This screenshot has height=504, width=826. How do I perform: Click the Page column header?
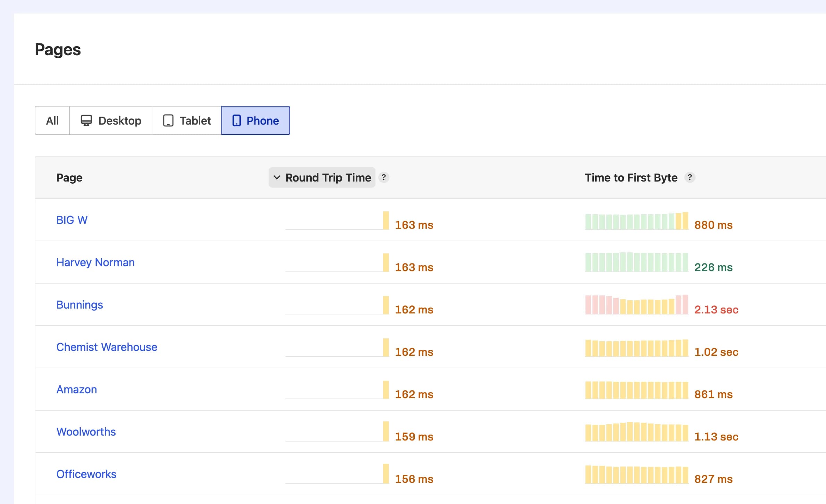click(x=69, y=177)
